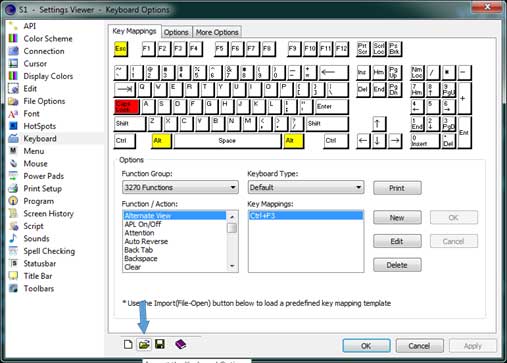Screen dimensions: 507x363
Task: Click the Spell Checking icon
Action: click(13, 251)
